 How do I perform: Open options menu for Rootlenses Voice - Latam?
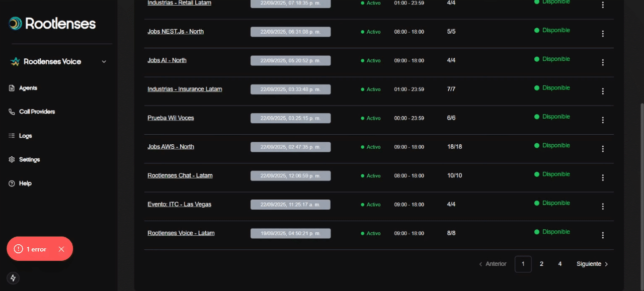point(603,235)
